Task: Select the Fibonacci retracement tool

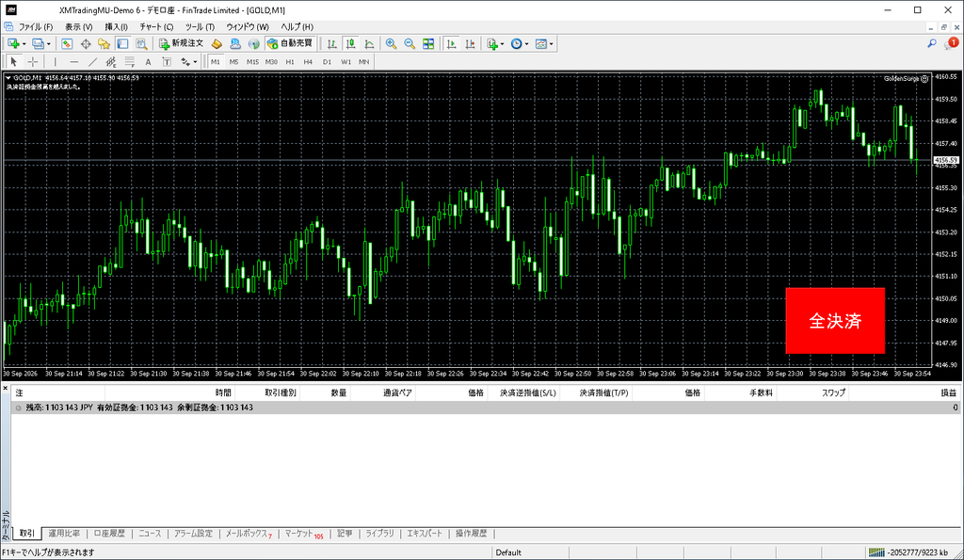Action: pos(130,61)
